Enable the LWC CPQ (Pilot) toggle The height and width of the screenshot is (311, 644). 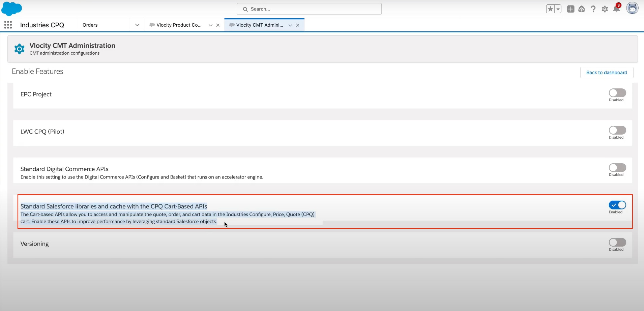(617, 130)
